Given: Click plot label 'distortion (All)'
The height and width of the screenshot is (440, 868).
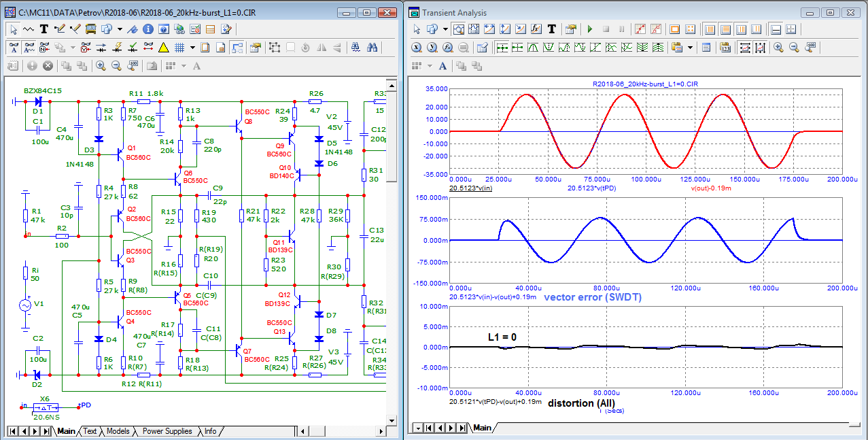Looking at the screenshot, I should 581,403.
